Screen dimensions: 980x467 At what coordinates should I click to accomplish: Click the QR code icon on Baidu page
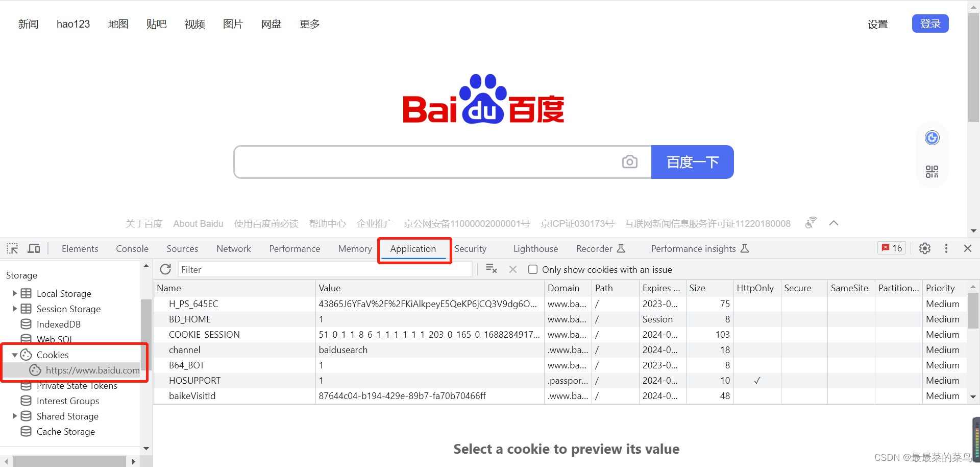932,172
